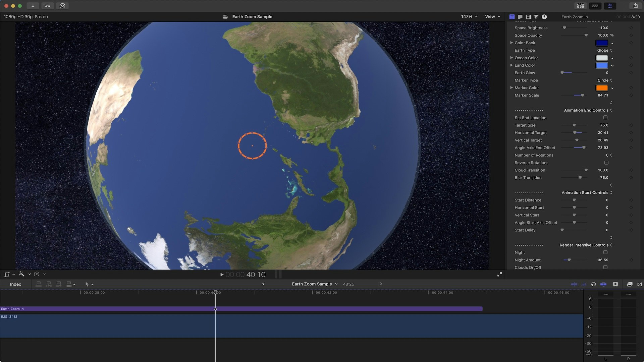Viewport: 644px width, 362px height.
Task: Open the View menu in the viewer
Action: [x=492, y=16]
